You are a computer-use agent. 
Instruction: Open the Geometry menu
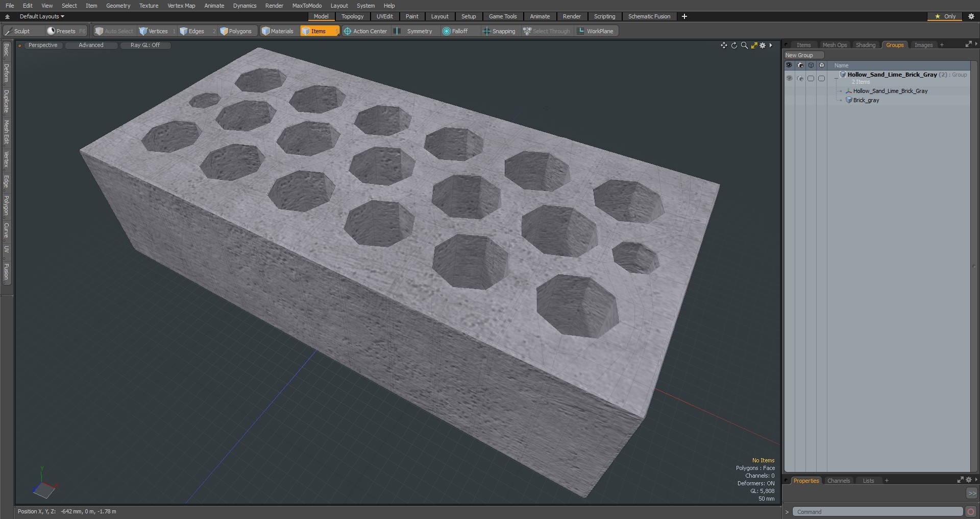tap(118, 6)
